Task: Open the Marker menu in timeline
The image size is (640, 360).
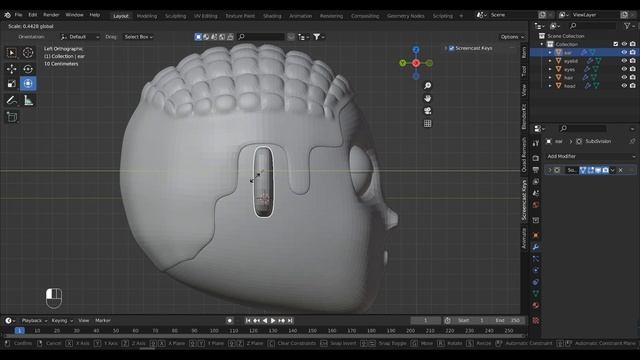Action: coord(103,321)
